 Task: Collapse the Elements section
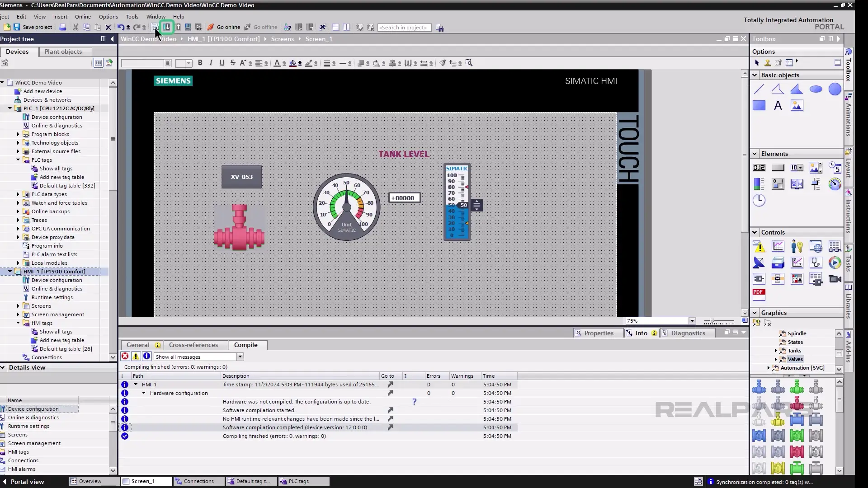pyautogui.click(x=755, y=154)
